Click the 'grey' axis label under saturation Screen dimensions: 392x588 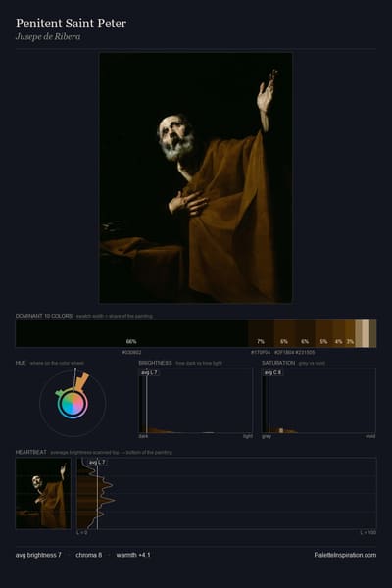coord(267,436)
